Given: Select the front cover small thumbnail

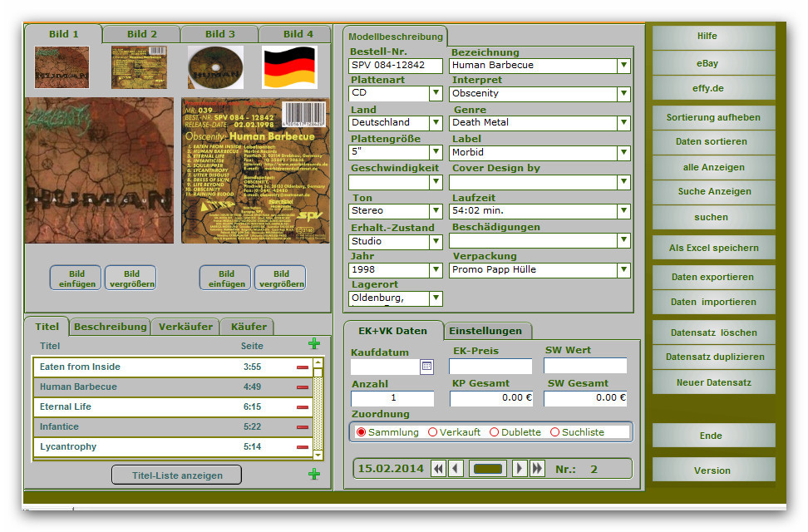Looking at the screenshot, I should click(x=62, y=67).
